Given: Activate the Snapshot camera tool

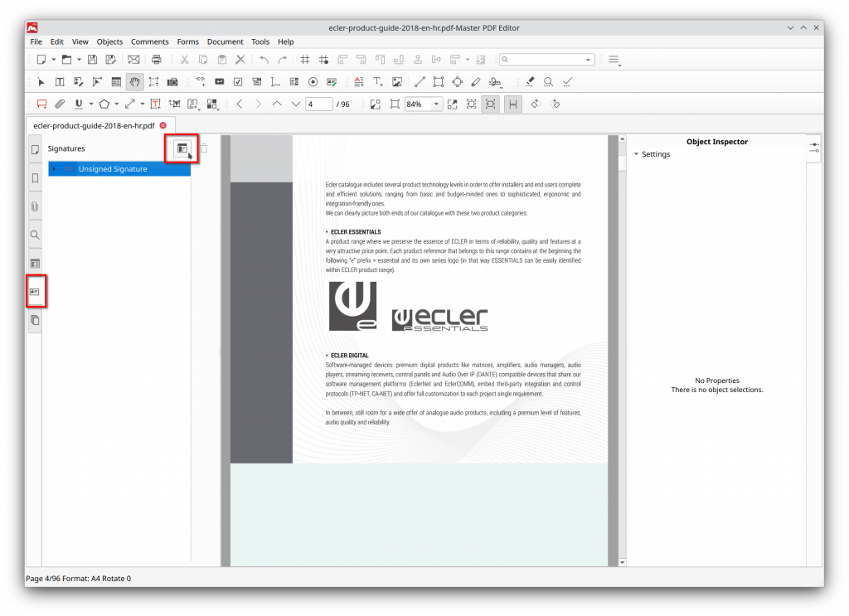Looking at the screenshot, I should coord(172,81).
